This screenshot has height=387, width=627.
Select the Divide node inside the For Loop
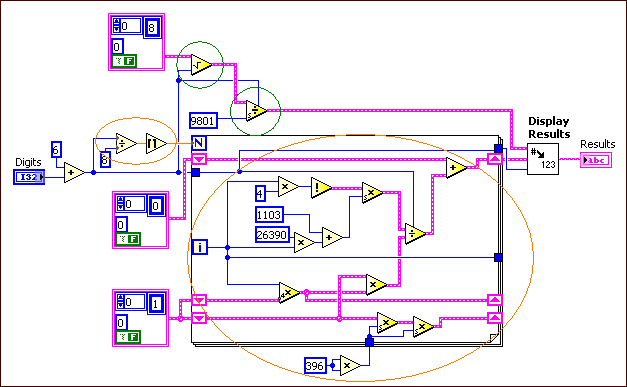(x=415, y=234)
